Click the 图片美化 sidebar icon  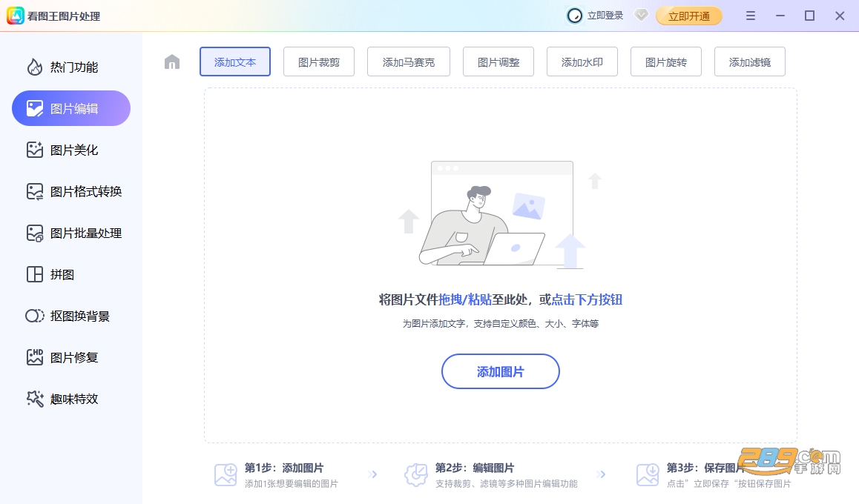(35, 150)
